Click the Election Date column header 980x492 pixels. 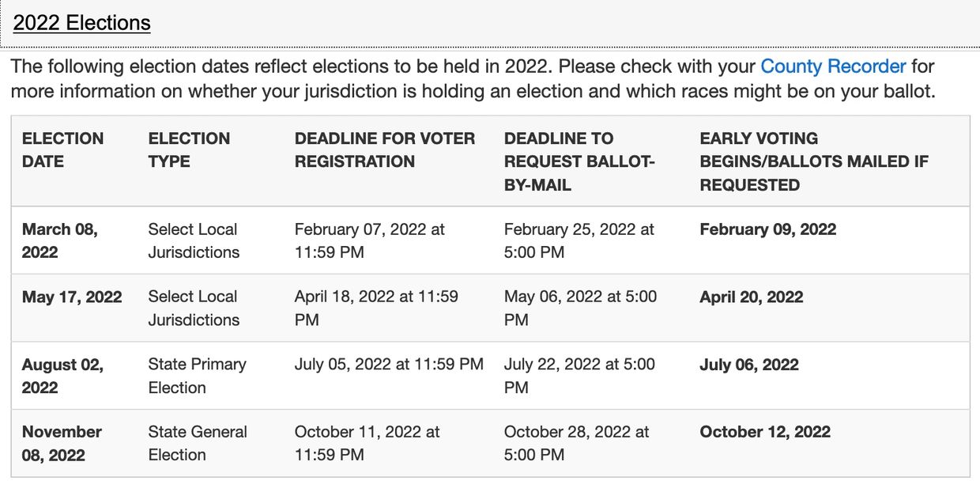tap(62, 149)
